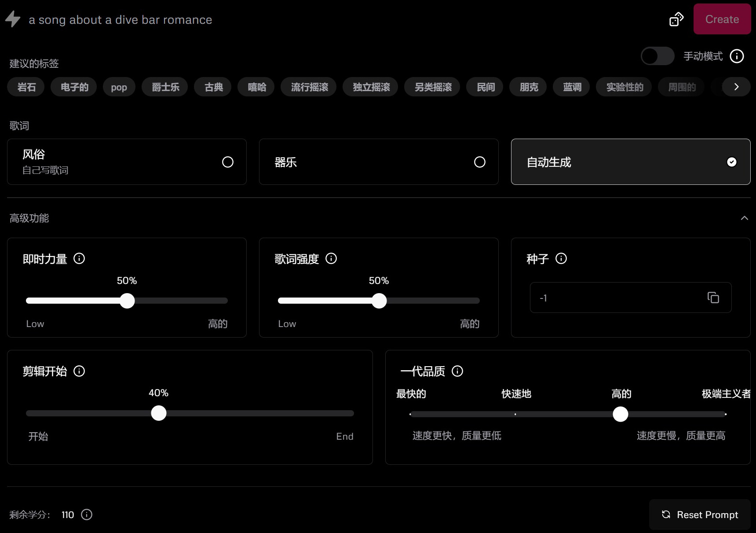This screenshot has height=533, width=756.
Task: Open the info icon next to 种子
Action: [561, 259]
